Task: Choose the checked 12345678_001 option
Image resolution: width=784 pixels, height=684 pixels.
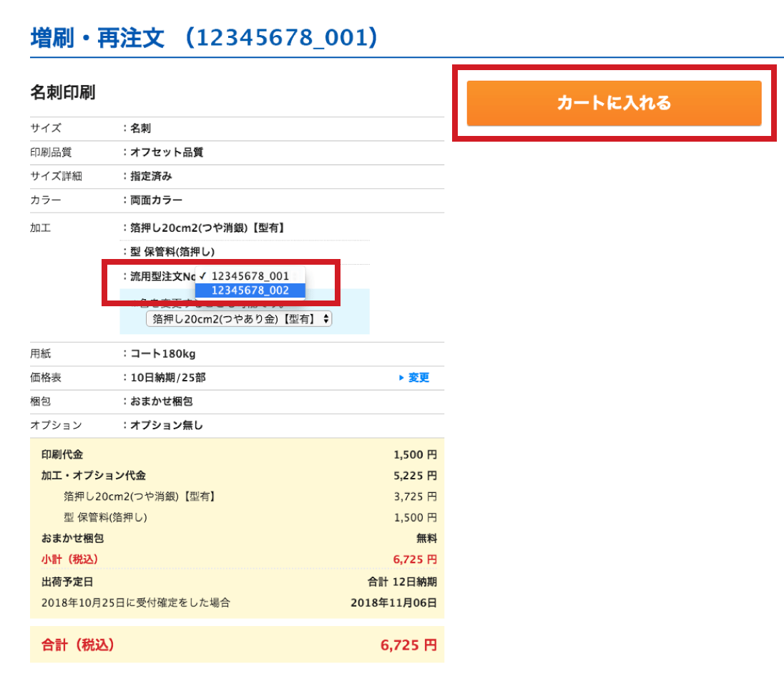Action: [250, 276]
